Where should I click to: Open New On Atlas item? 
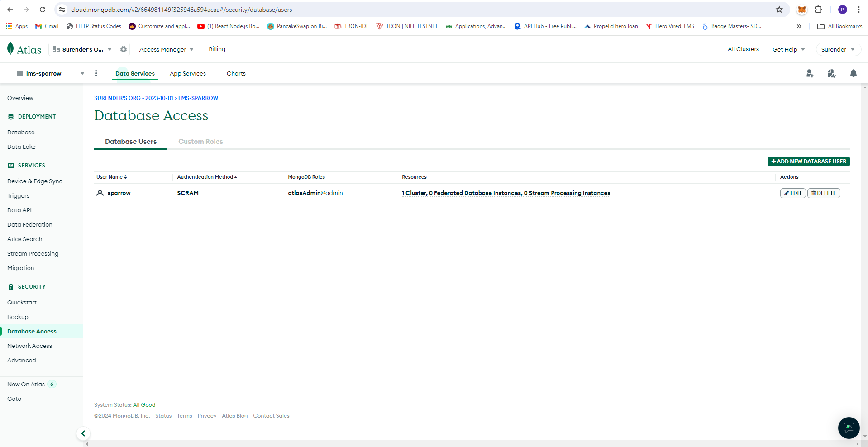[31, 384]
